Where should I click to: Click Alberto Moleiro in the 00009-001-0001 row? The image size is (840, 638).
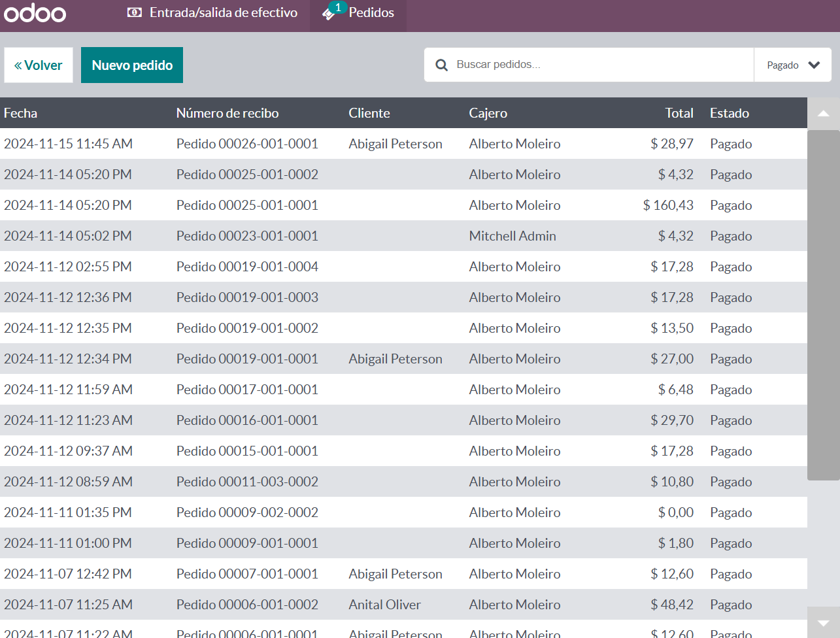(x=514, y=543)
